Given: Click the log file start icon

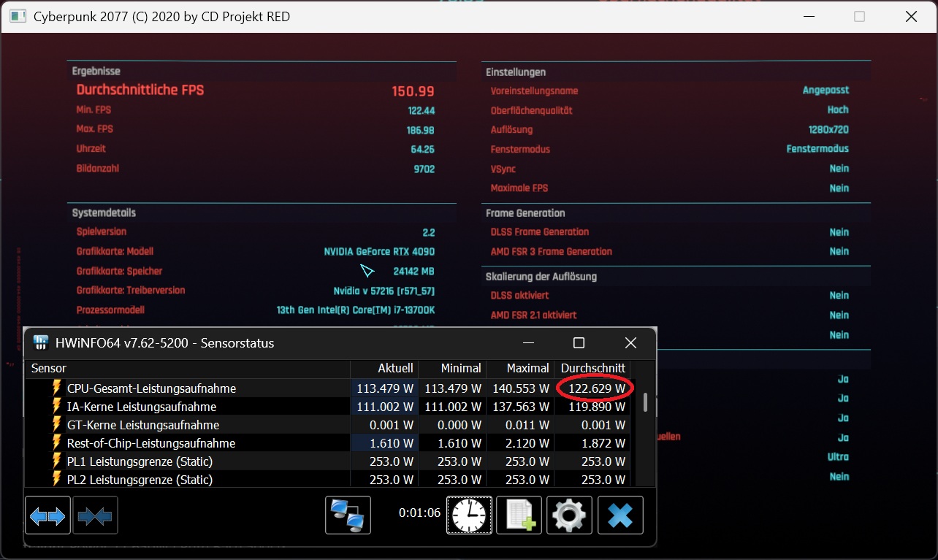Looking at the screenshot, I should pos(519,515).
